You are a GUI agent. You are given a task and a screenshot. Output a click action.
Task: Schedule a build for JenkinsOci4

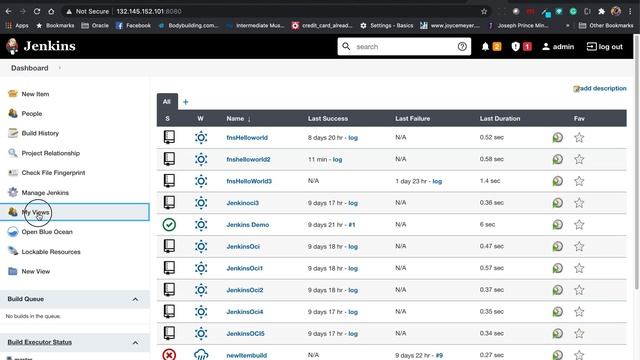pos(558,312)
